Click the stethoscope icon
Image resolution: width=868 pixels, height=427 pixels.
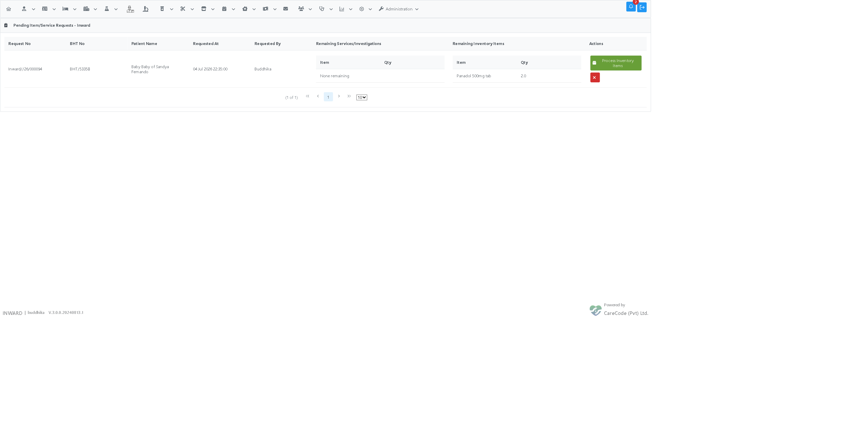point(322,9)
